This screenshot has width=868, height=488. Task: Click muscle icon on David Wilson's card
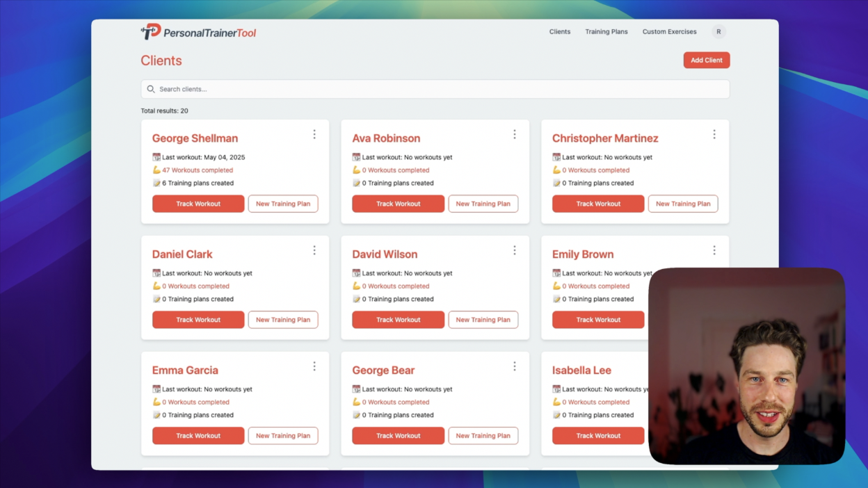tap(356, 286)
